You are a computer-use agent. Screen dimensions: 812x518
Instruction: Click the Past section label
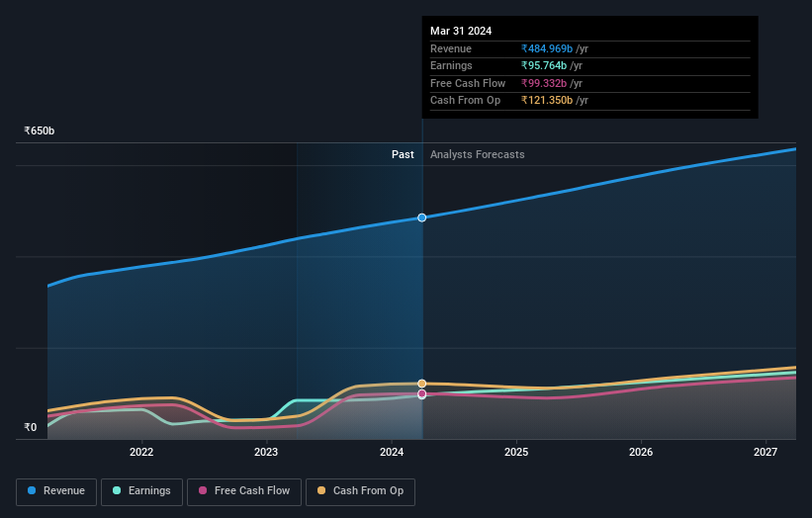click(x=403, y=155)
